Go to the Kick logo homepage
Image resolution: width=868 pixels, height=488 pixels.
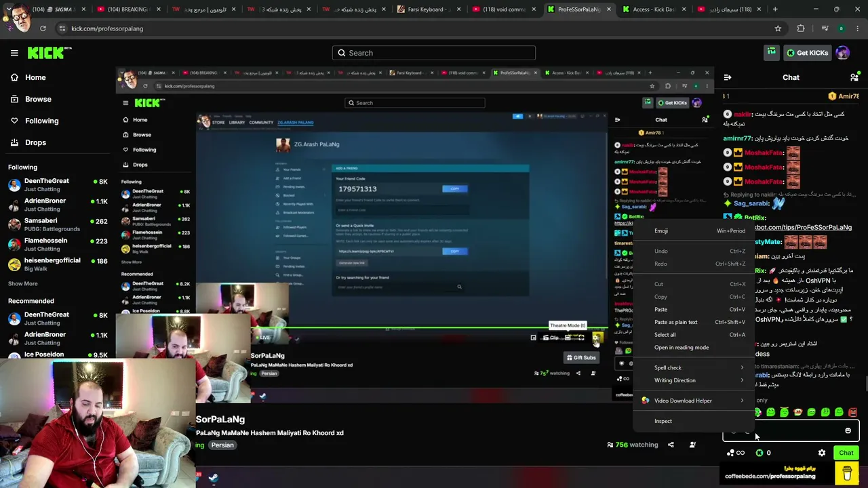[x=50, y=53]
